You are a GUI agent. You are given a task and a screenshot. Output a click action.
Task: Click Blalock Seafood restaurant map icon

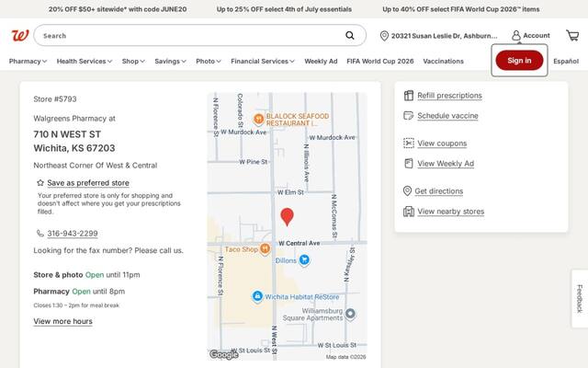coord(258,120)
